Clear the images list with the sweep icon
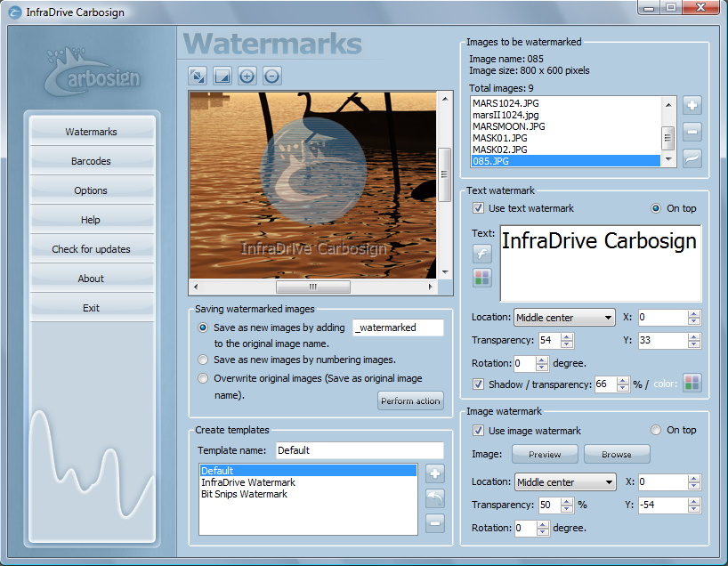The image size is (728, 566). 692,158
